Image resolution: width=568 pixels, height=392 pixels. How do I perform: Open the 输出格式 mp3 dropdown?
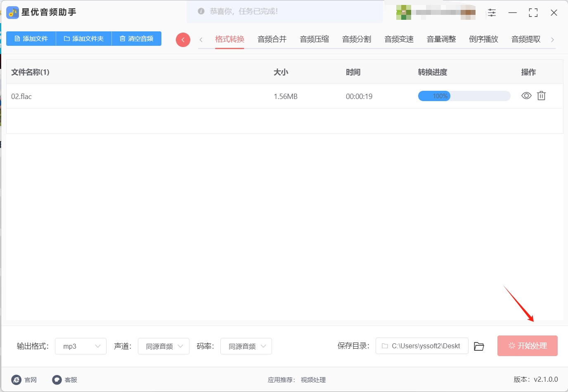pos(80,346)
